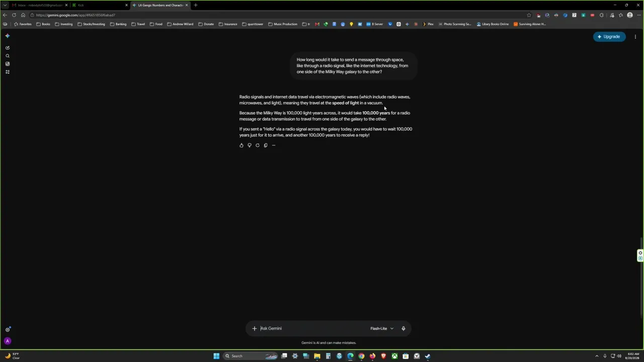Open more options ellipsis under response
The image size is (644, 362).
[x=274, y=145]
